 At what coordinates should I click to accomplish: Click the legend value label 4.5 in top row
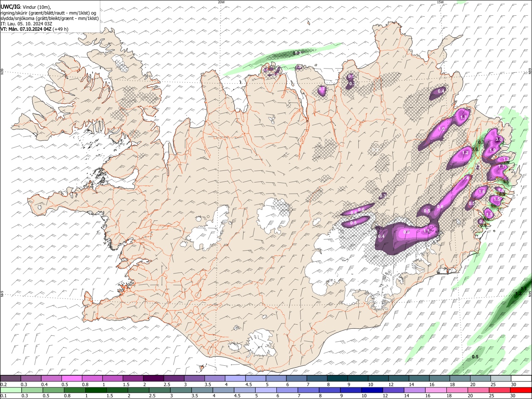[249, 384]
